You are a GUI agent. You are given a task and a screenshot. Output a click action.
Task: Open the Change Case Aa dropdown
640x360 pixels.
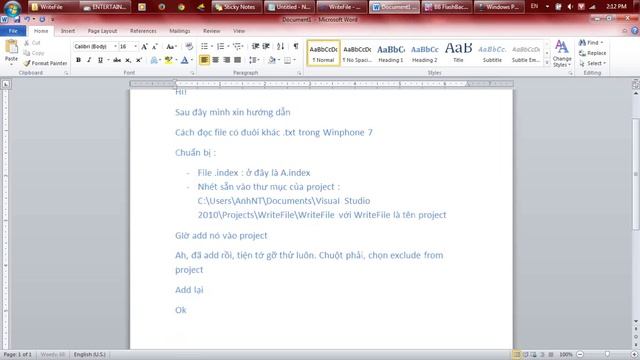171,47
